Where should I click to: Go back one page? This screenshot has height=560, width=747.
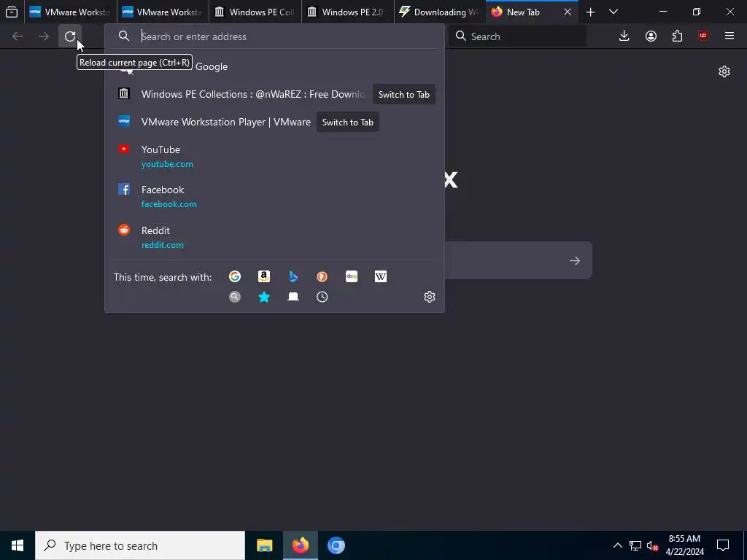click(x=18, y=36)
